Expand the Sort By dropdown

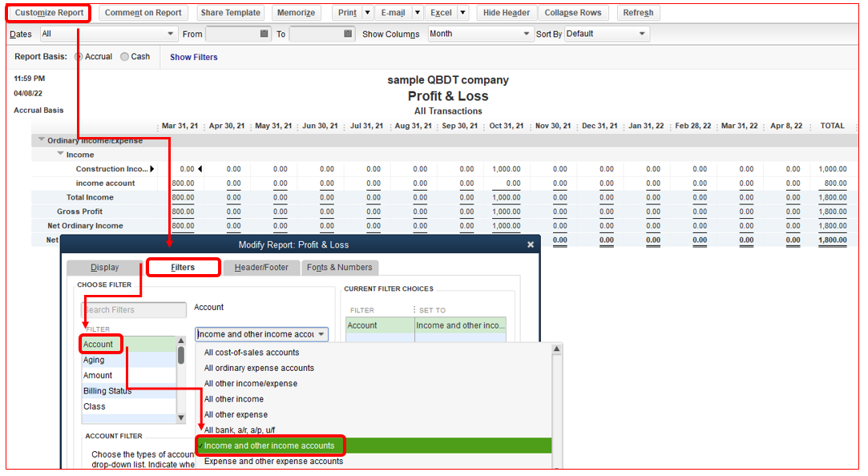pos(642,34)
